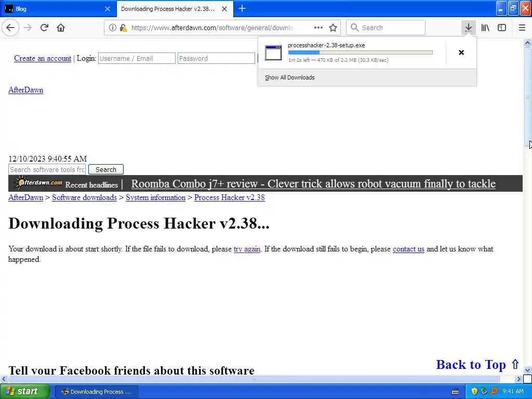Viewport: 532px width, 399px height.
Task: Click the AfterDawn logo link
Action: coord(26,90)
